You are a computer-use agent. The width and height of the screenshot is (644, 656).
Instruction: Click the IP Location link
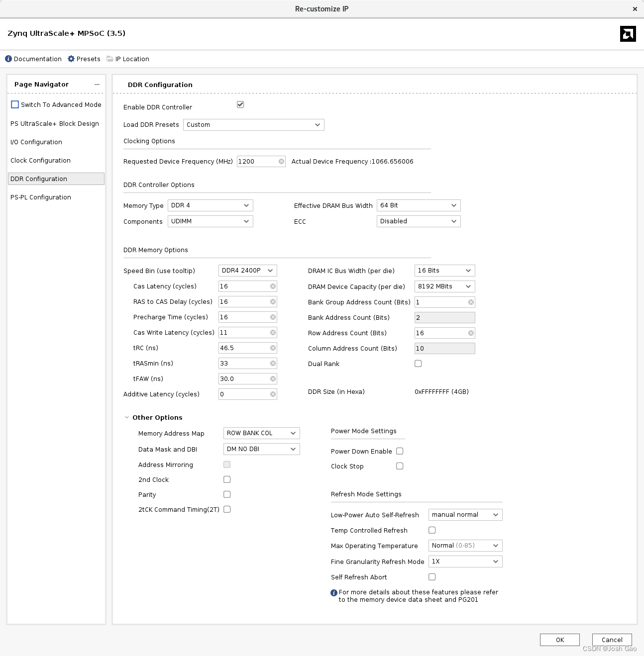[132, 59]
